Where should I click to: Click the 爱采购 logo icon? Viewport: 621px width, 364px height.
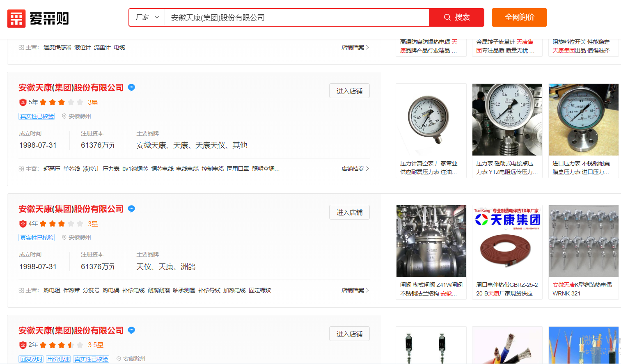[16, 18]
